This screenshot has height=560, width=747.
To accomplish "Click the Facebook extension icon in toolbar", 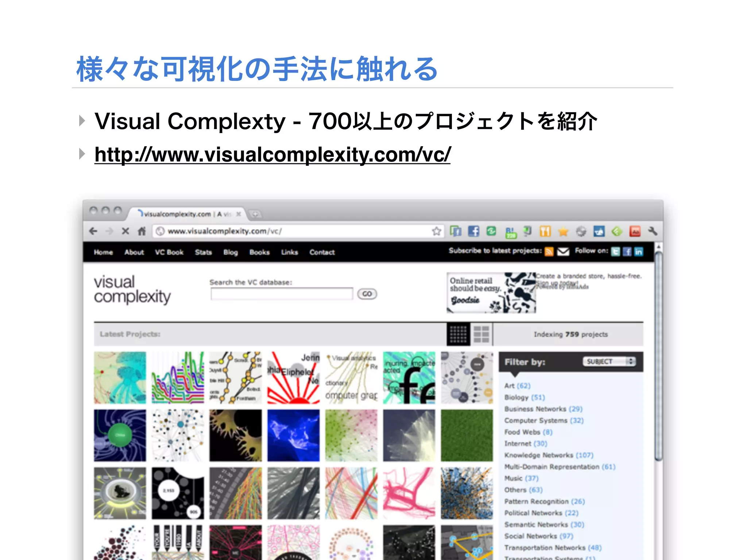I will tap(473, 231).
